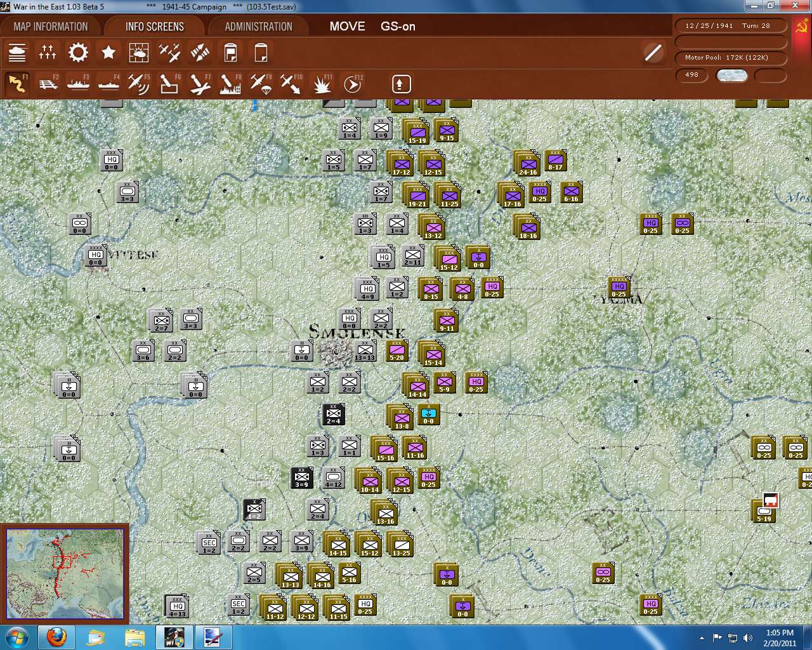Screen dimensions: 812x650
Task: Select F10 air transfer mode
Action: 291,84
